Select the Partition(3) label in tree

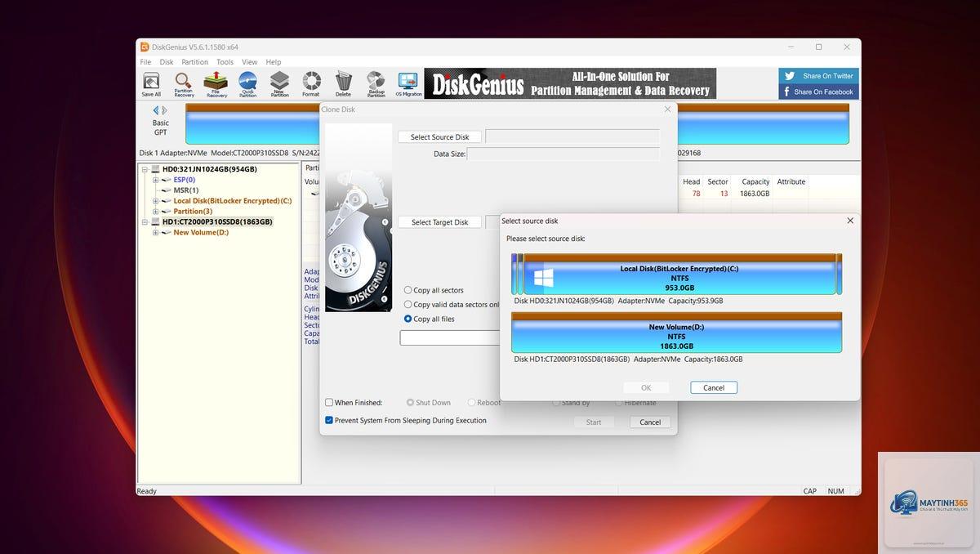pyautogui.click(x=193, y=212)
